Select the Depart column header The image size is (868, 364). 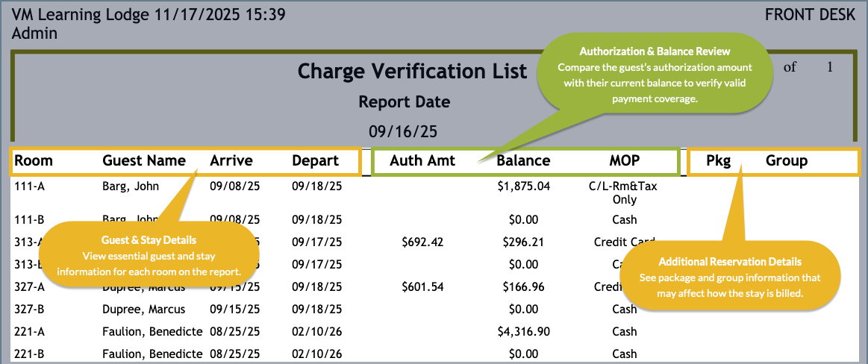click(x=315, y=160)
